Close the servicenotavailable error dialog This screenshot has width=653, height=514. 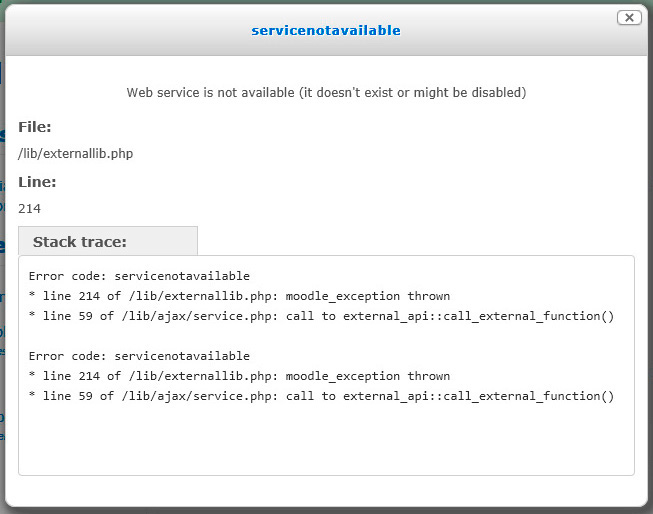(629, 17)
